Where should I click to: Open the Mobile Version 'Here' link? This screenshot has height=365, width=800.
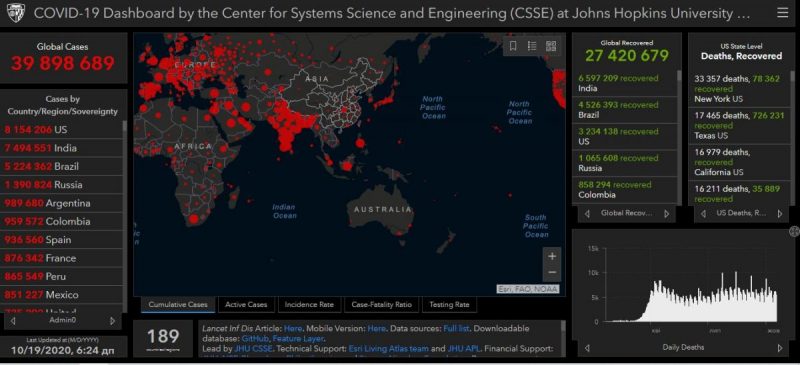click(x=376, y=328)
